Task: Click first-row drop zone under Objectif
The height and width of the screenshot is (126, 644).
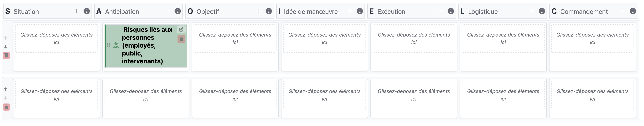Action: tap(235, 39)
